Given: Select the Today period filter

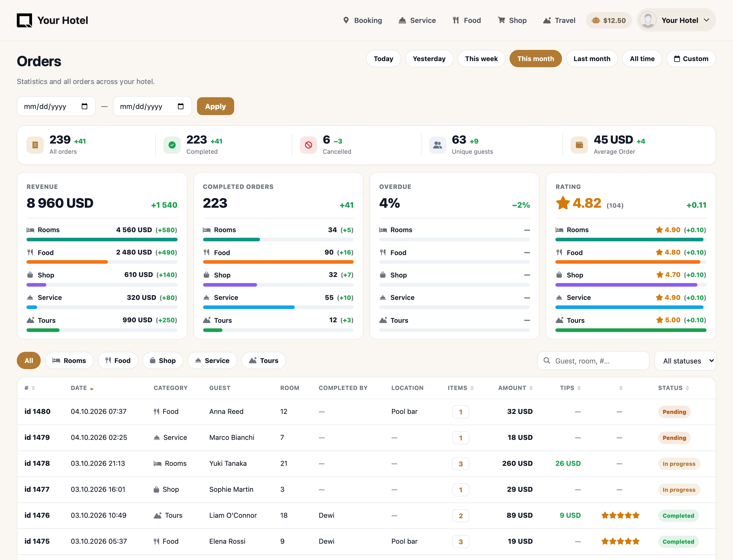Looking at the screenshot, I should 383,59.
